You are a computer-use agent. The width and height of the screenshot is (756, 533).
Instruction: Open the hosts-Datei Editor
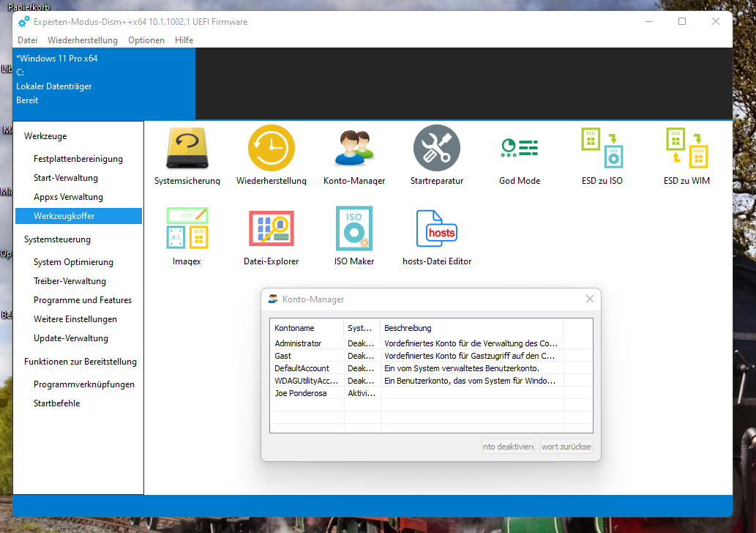(x=437, y=236)
